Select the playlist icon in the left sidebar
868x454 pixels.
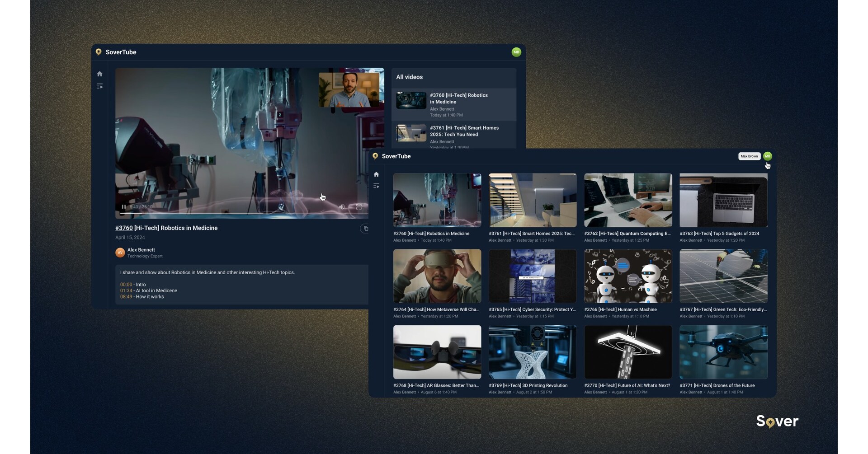[99, 86]
